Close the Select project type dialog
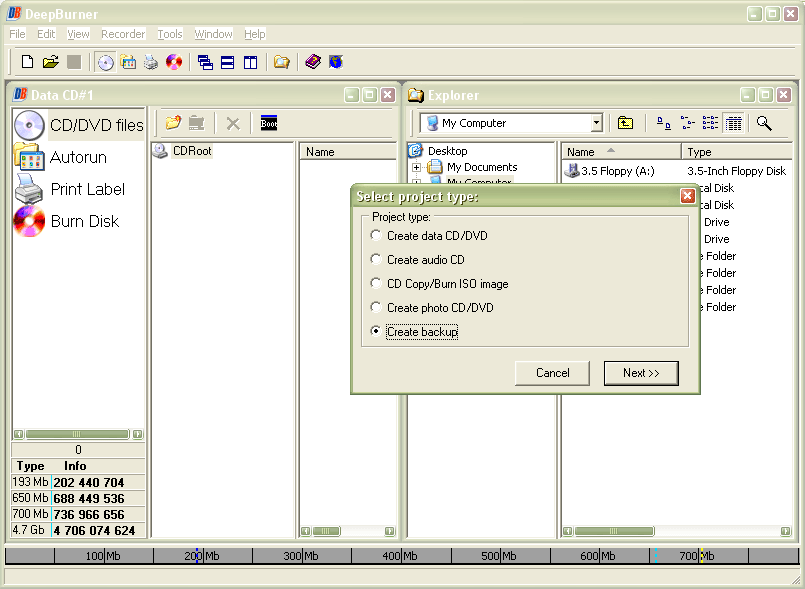805x589 pixels. tap(687, 196)
